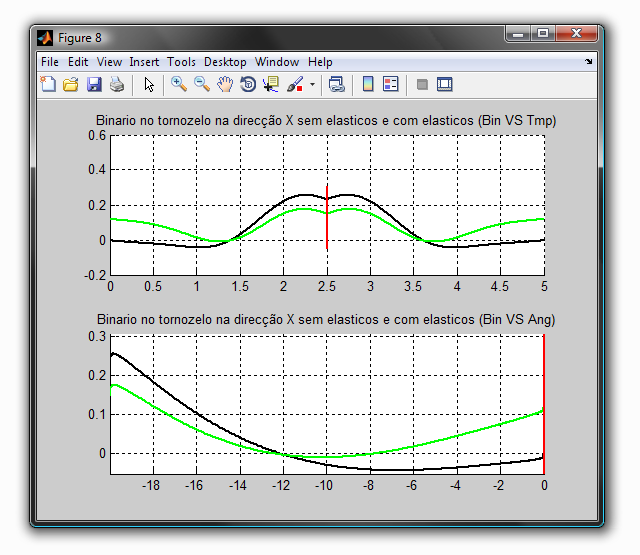Enable the Rotate 3D tool

[x=247, y=85]
